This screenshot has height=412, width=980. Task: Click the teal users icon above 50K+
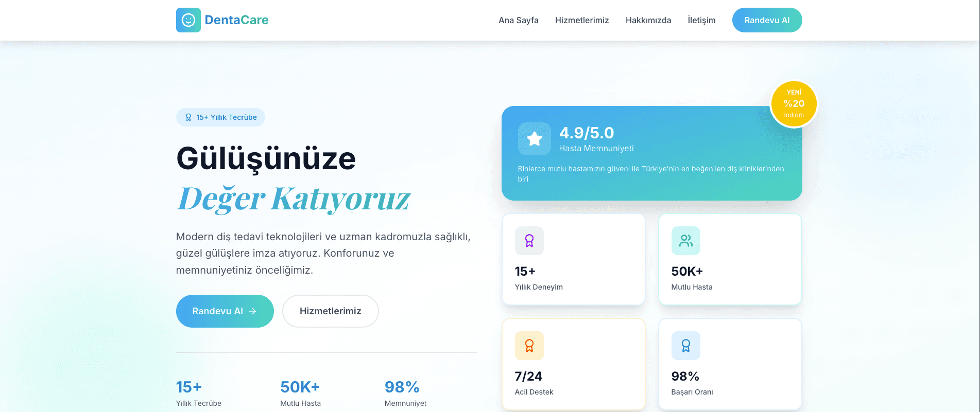click(x=686, y=241)
